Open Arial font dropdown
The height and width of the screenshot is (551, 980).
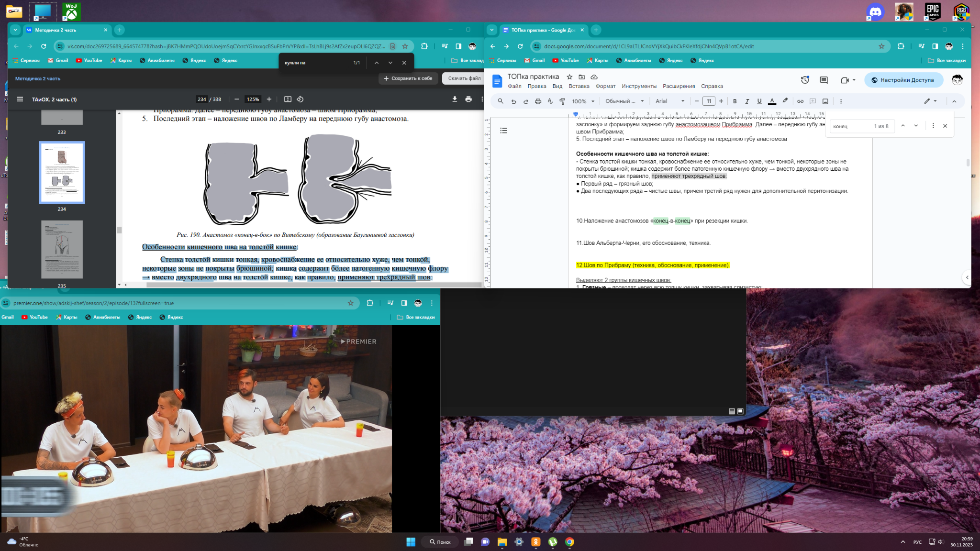click(x=670, y=101)
